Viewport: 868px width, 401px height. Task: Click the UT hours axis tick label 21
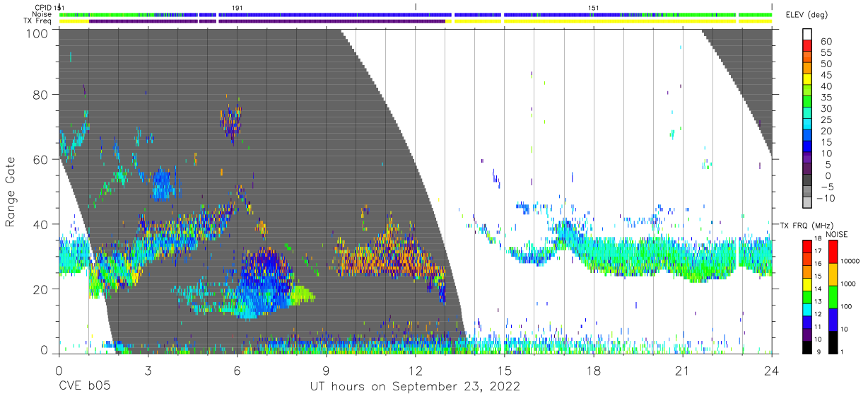[x=683, y=370]
